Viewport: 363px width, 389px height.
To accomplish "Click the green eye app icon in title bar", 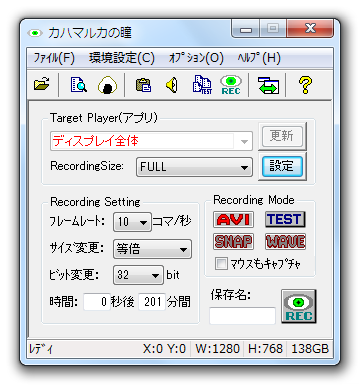I will [x=35, y=33].
